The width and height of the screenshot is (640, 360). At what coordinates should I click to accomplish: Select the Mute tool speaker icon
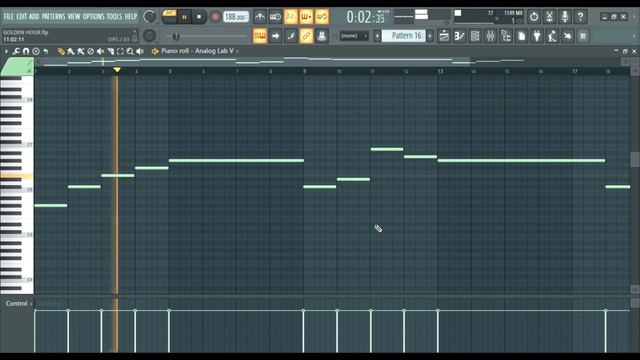[x=100, y=51]
